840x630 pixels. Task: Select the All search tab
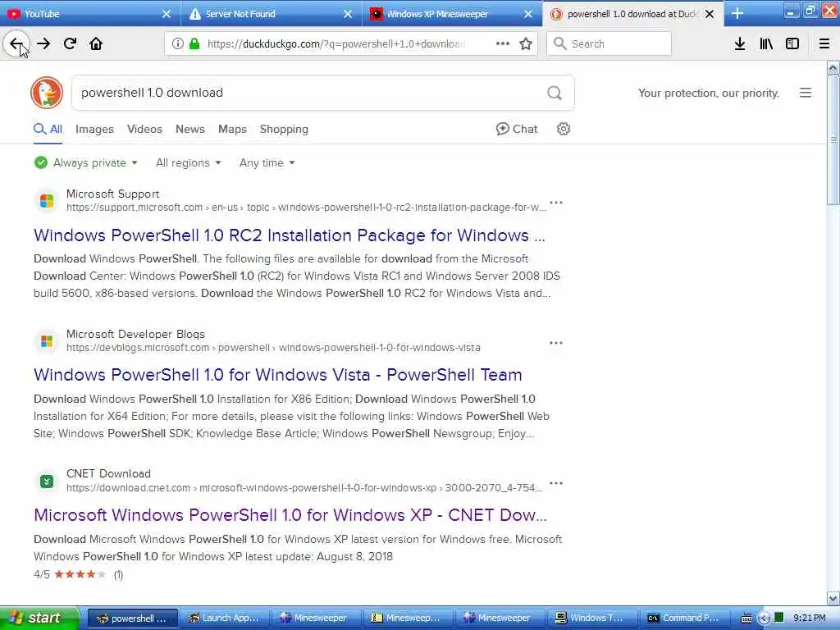(x=48, y=129)
